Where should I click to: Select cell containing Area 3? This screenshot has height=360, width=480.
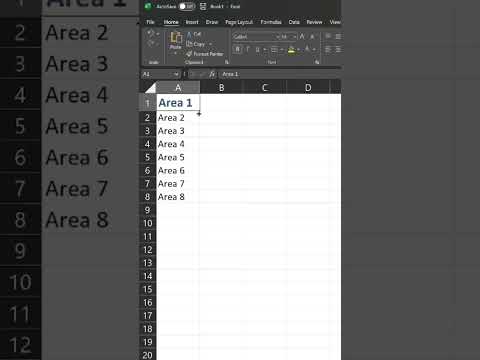[178, 131]
